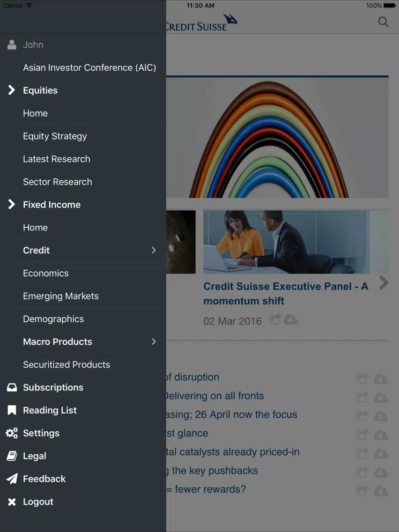The image size is (399, 532).
Task: Tap the rainbow cables banner image
Action: click(277, 138)
